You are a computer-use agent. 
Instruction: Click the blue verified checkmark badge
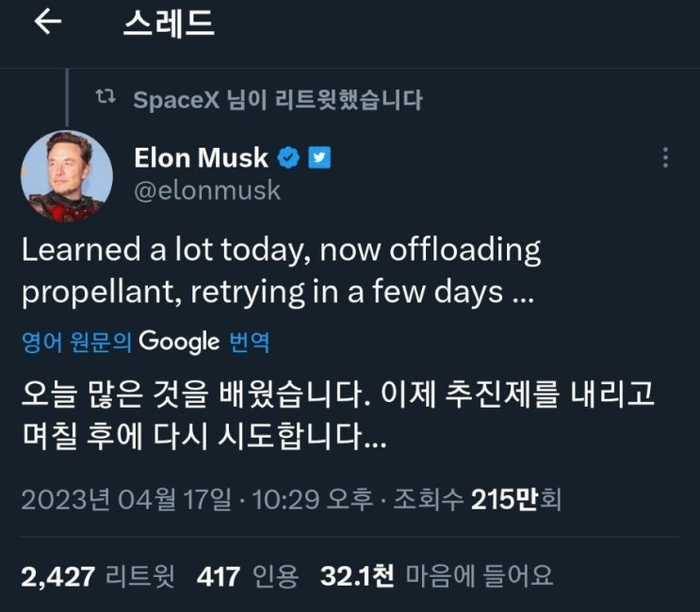(290, 157)
